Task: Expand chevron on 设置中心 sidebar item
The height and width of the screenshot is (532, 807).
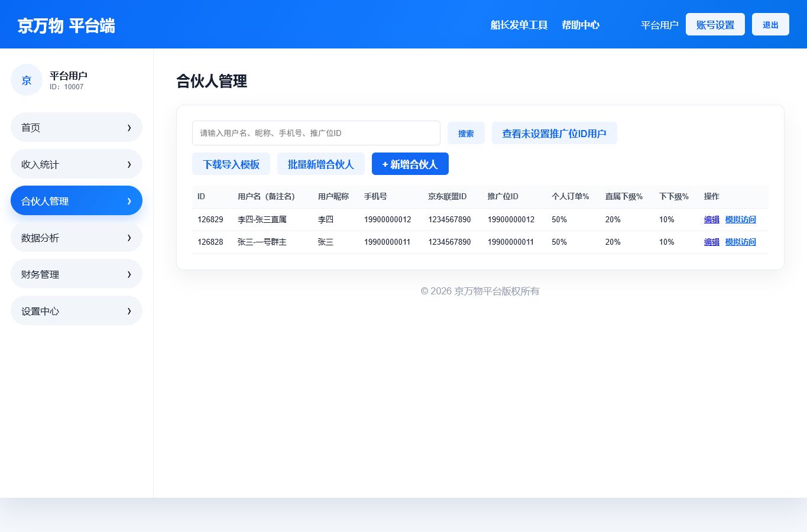Action: pos(129,311)
